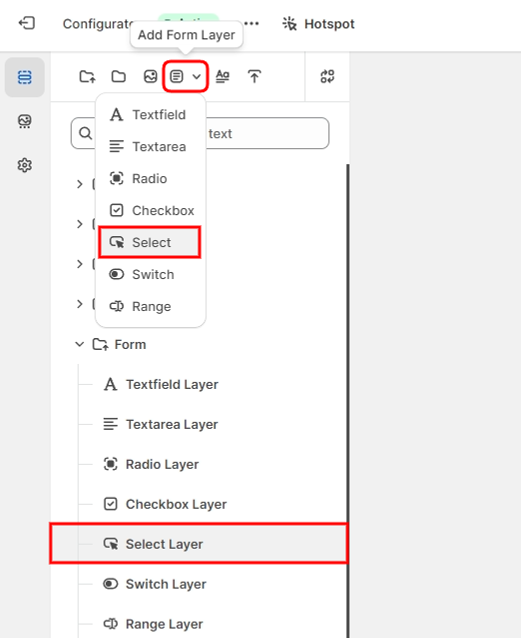The height and width of the screenshot is (638, 521).
Task: Open the image gallery sidebar icon
Action: [x=25, y=121]
